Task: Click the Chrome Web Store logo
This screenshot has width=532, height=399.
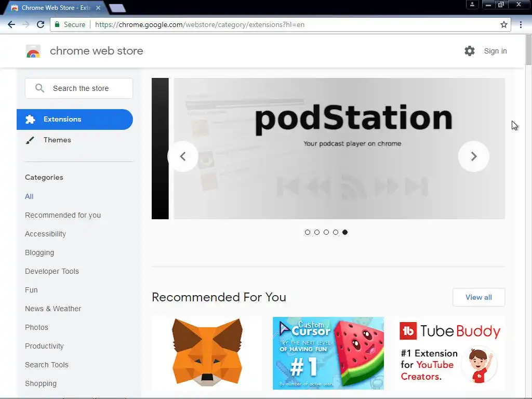Action: click(33, 51)
